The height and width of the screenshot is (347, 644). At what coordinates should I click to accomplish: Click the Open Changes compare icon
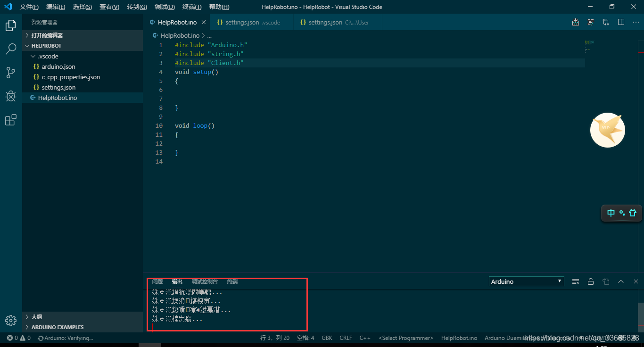606,22
